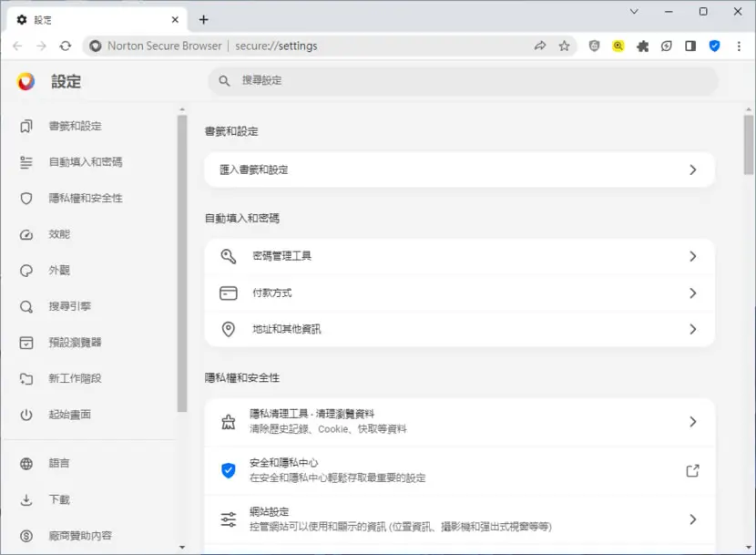This screenshot has width=756, height=555.
Task: Click the card icon of 付款方式
Action: [228, 293]
